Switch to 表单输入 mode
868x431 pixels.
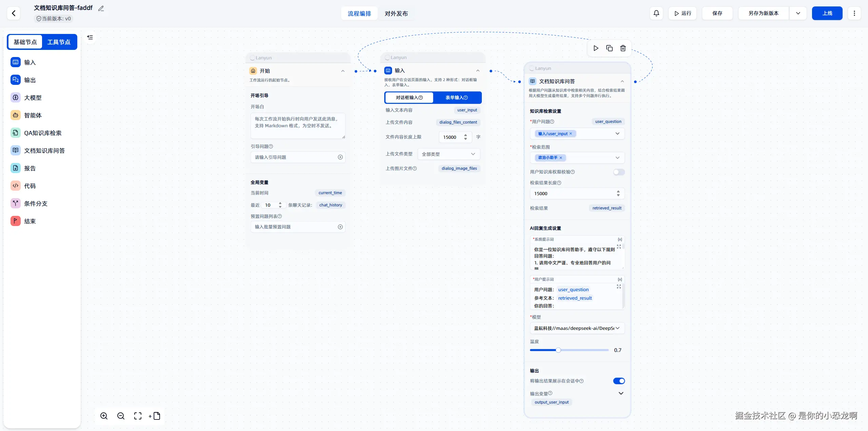pos(456,98)
